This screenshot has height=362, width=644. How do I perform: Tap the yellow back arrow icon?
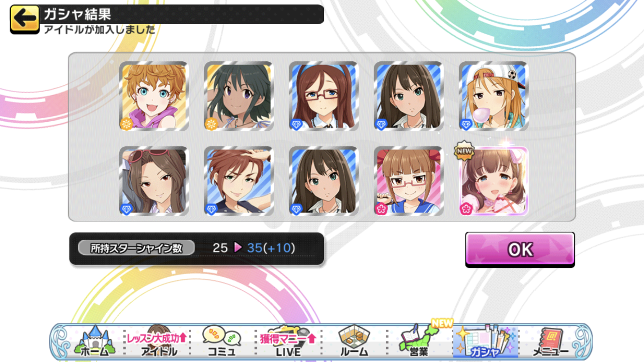click(24, 19)
